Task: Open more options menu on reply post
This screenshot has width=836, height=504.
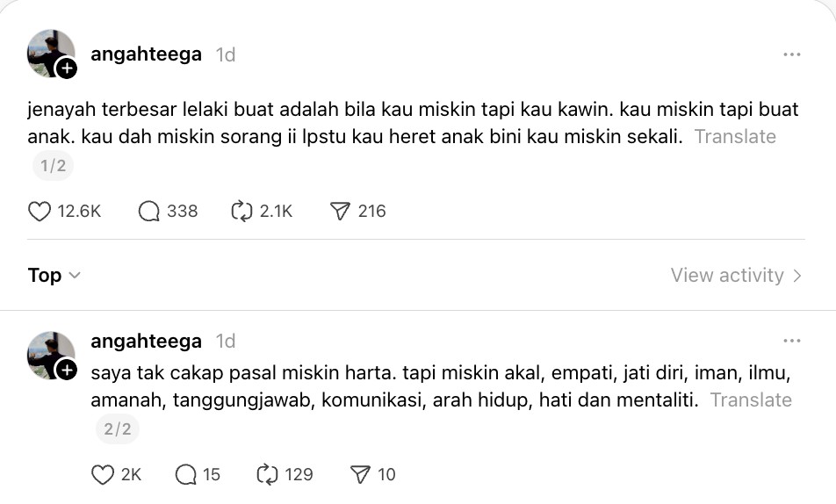Action: [791, 341]
